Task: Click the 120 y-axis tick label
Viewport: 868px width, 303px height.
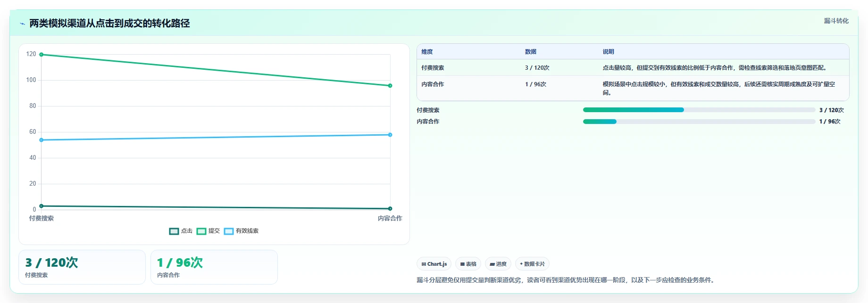Action: click(x=31, y=54)
